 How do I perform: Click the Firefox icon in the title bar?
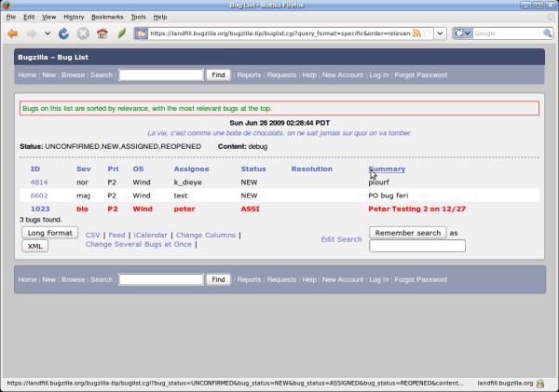(x=7, y=5)
